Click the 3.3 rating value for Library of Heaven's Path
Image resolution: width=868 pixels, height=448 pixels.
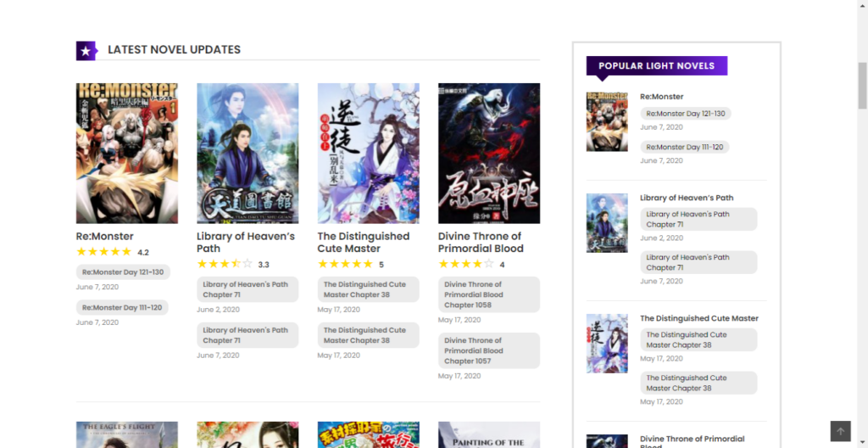(264, 265)
